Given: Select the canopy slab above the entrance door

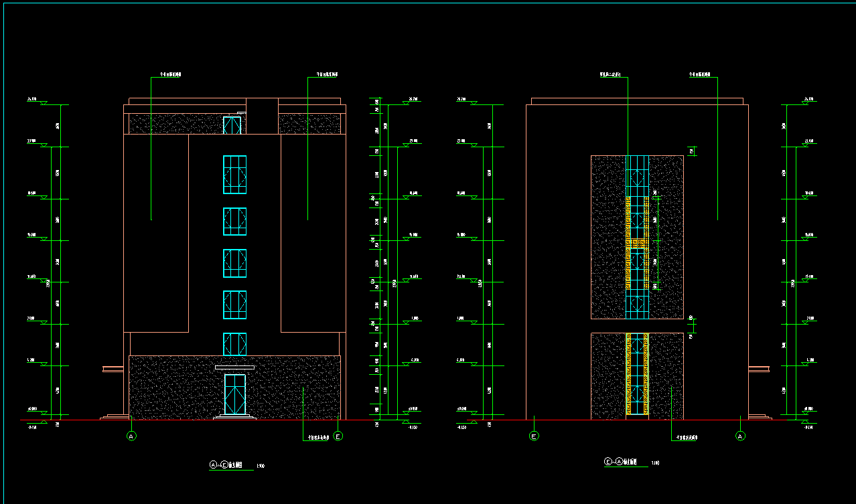Looking at the screenshot, I should pyautogui.click(x=234, y=367).
